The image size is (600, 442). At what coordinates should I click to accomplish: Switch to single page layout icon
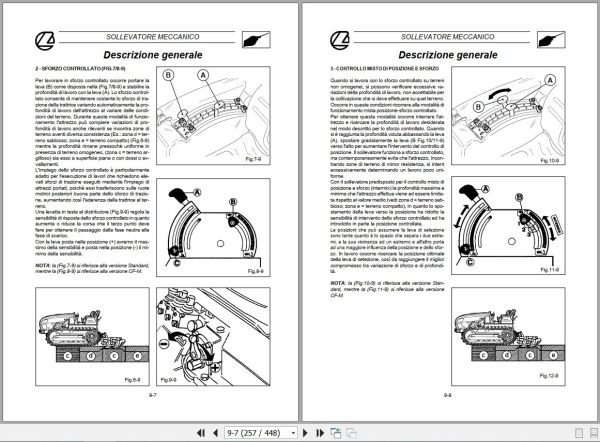pos(579,433)
